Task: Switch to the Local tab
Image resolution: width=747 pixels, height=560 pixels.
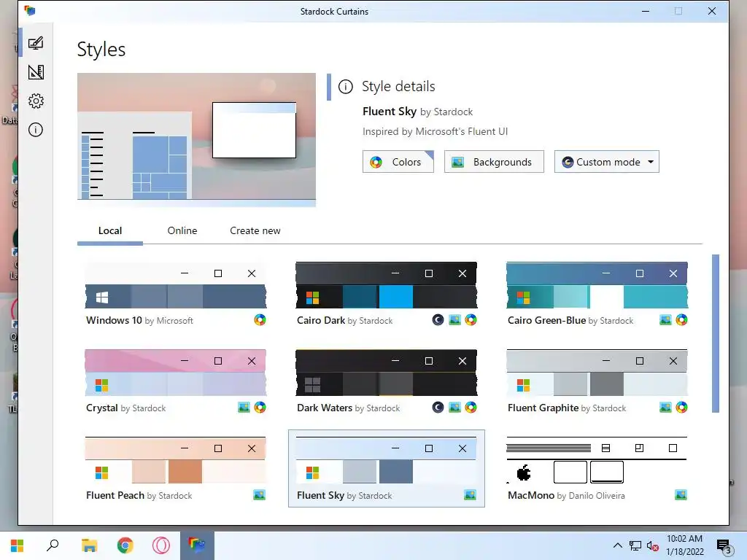Action: click(110, 231)
